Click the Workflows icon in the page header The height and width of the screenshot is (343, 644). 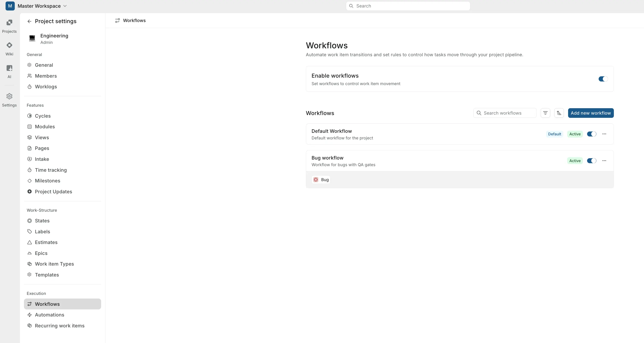point(118,20)
